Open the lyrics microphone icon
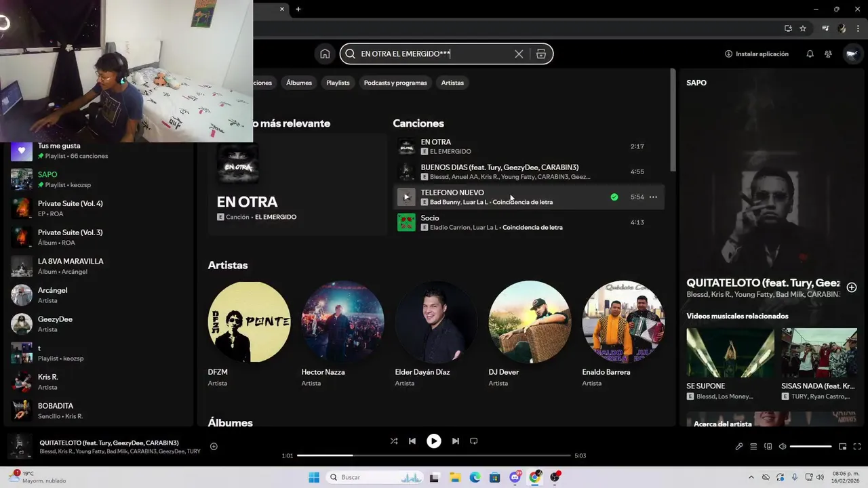This screenshot has height=488, width=868. (x=739, y=447)
